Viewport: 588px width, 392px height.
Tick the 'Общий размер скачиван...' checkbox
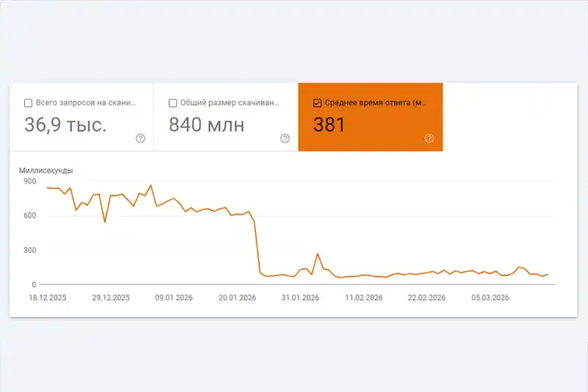tap(173, 103)
